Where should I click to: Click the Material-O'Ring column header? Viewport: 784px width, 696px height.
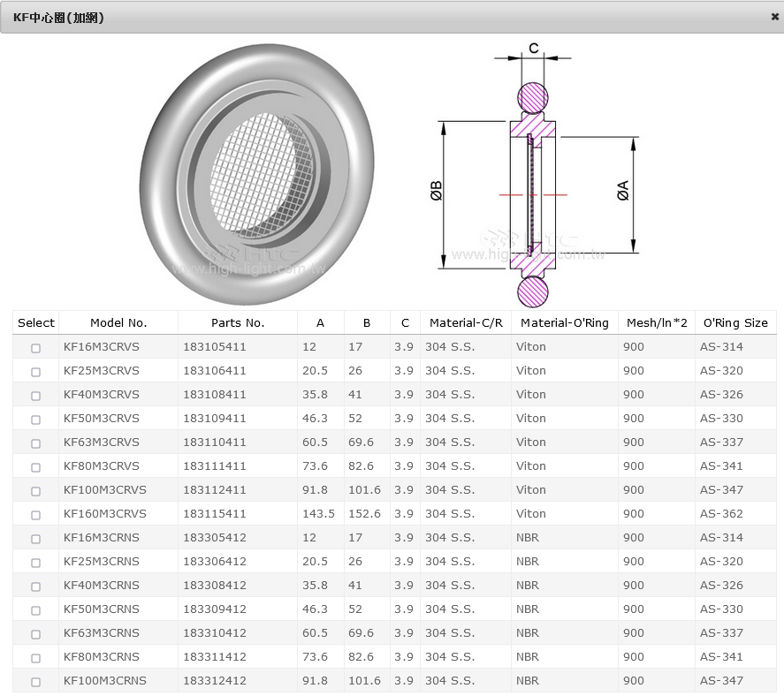tap(564, 323)
